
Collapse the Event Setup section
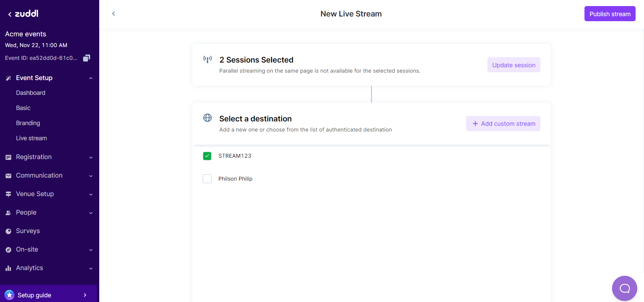coord(90,78)
